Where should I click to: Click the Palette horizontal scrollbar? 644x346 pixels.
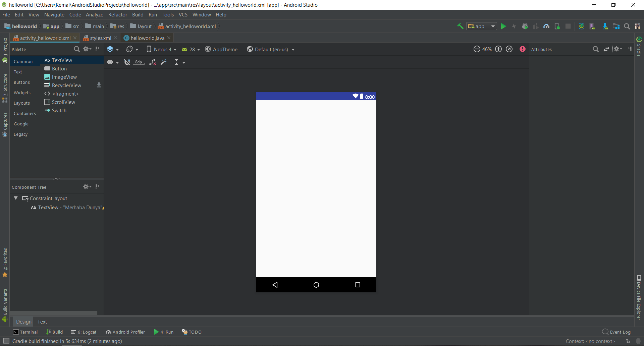[x=54, y=313]
